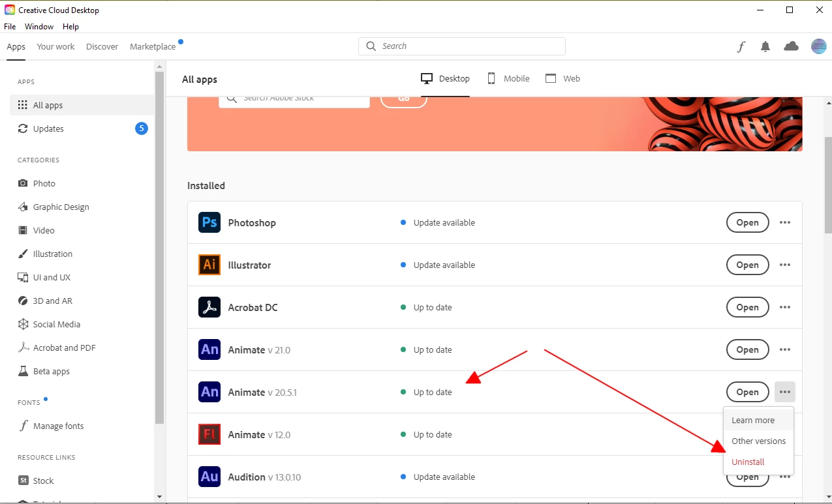Choose Learn more from the menu

click(758, 420)
